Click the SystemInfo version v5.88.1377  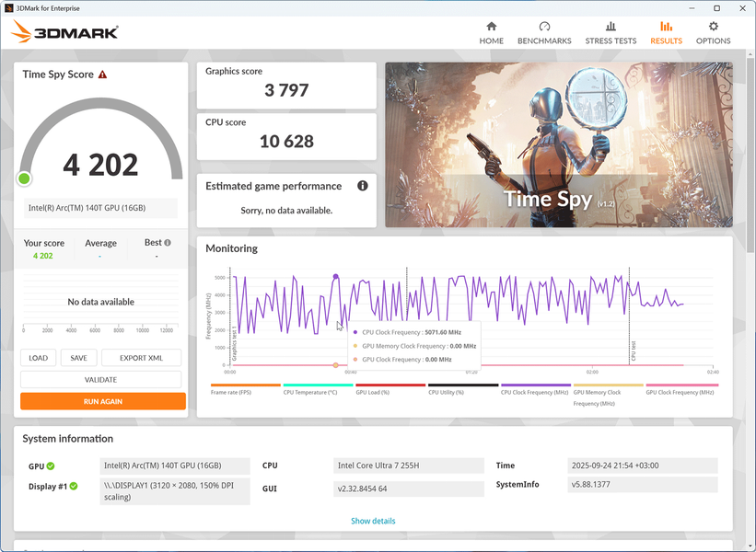point(643,485)
